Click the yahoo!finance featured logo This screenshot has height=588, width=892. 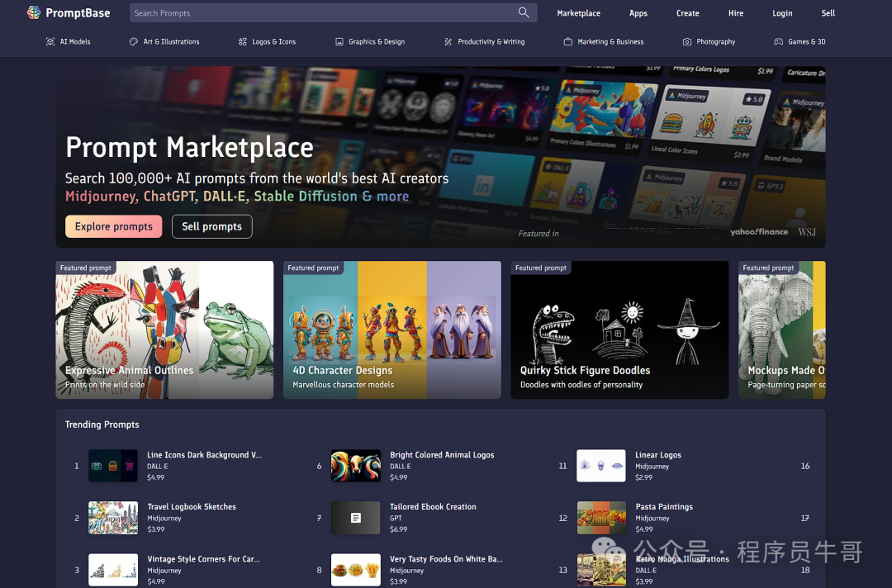tap(759, 231)
